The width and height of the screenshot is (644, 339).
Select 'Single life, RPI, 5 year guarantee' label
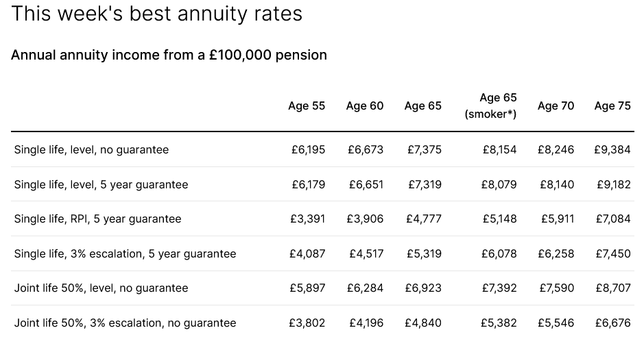coord(97,219)
